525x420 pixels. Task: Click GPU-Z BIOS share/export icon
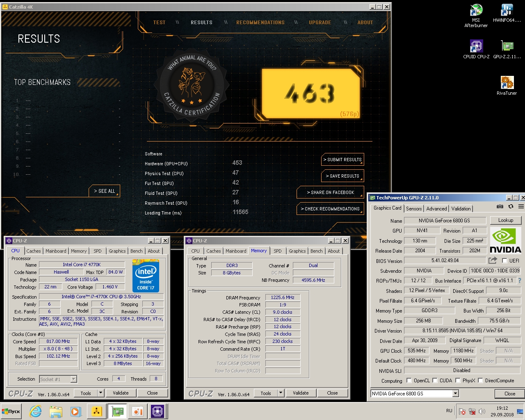point(493,260)
